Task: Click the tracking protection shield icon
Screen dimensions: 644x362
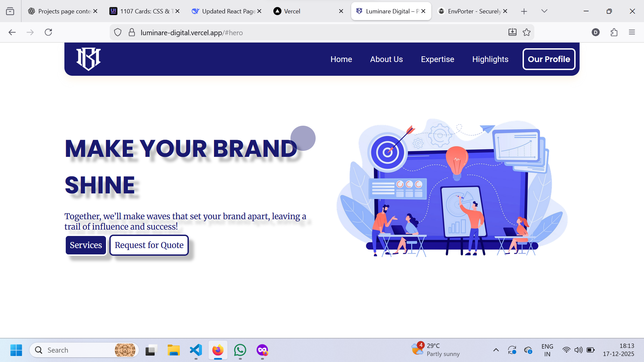Action: (x=117, y=32)
